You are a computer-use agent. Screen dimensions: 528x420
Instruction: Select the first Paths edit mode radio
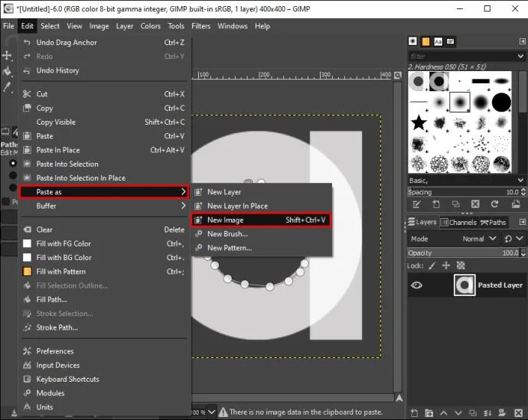coord(13,163)
